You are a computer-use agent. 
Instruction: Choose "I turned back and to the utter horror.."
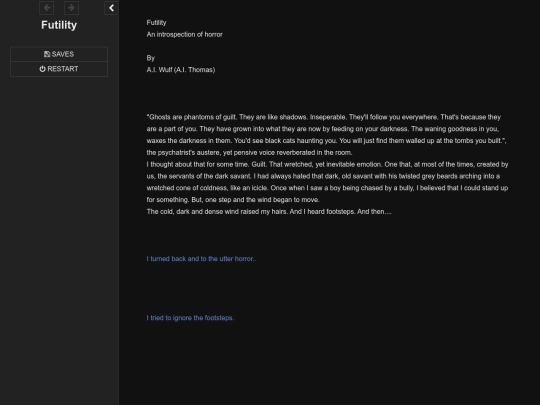point(201,259)
